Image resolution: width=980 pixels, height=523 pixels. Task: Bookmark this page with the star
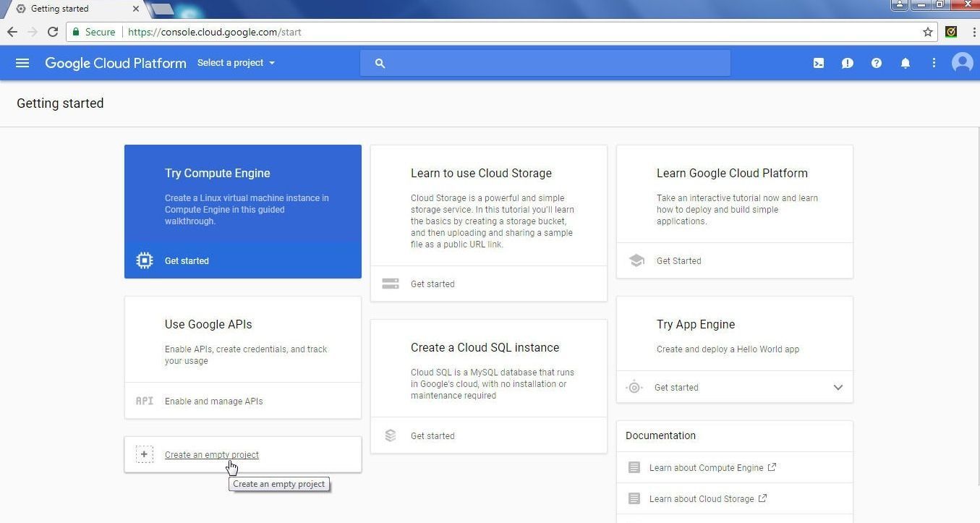coord(928,32)
